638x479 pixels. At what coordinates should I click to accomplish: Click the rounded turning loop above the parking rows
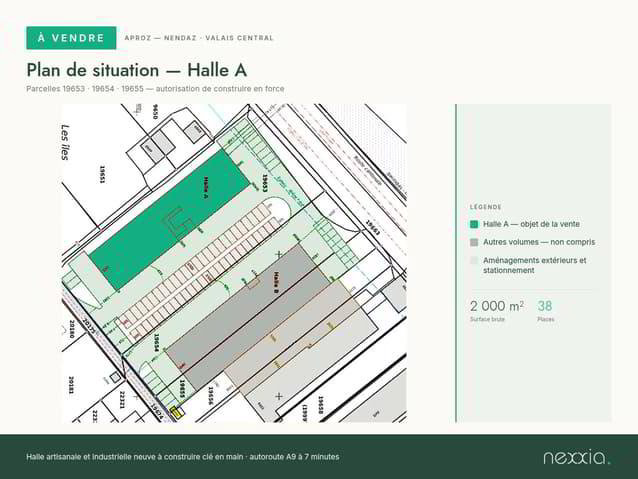pos(276,208)
